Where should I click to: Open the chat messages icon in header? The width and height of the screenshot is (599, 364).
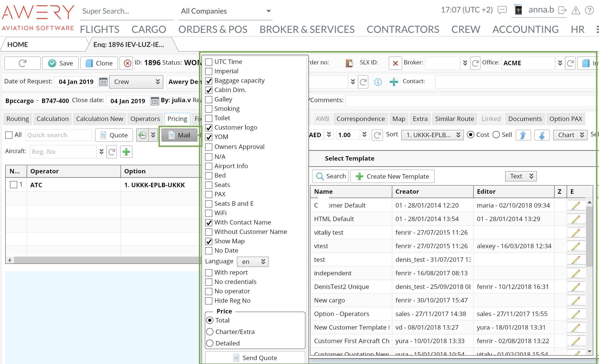(502, 10)
